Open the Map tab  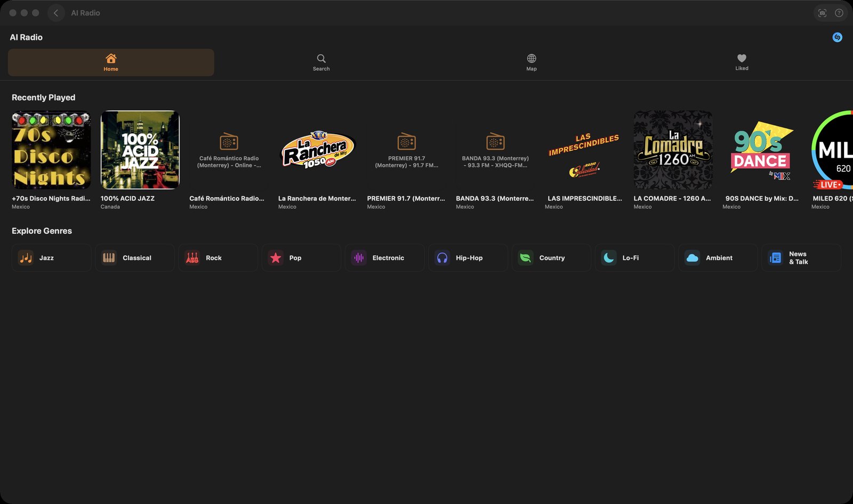532,62
